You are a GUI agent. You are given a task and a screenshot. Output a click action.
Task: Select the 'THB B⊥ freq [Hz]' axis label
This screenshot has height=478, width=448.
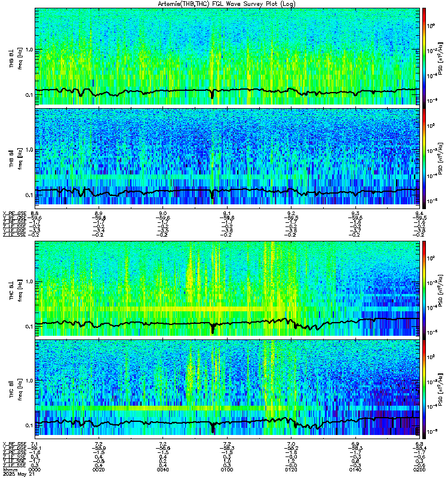point(16,58)
